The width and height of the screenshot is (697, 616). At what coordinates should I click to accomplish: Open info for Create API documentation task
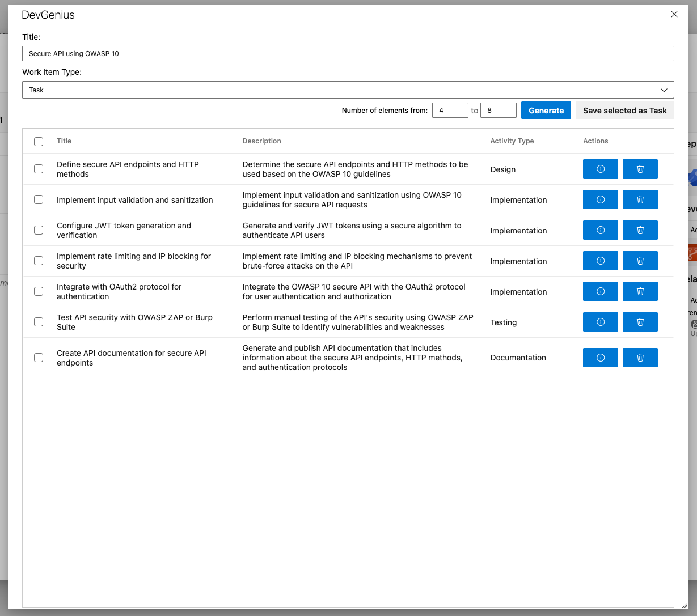pyautogui.click(x=600, y=358)
